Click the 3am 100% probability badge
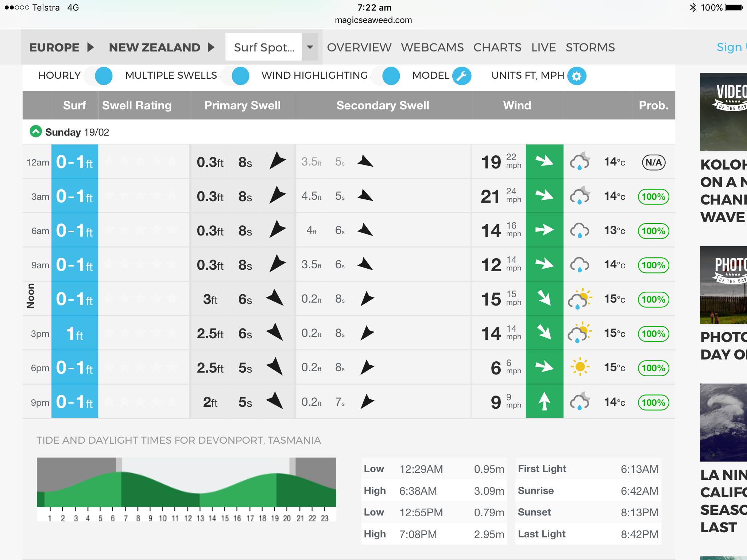 tap(653, 197)
